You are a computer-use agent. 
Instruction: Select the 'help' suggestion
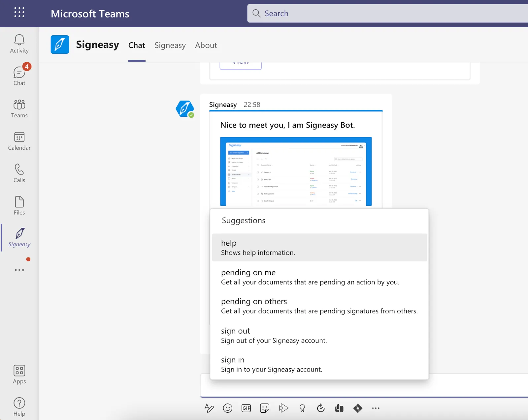[319, 248]
